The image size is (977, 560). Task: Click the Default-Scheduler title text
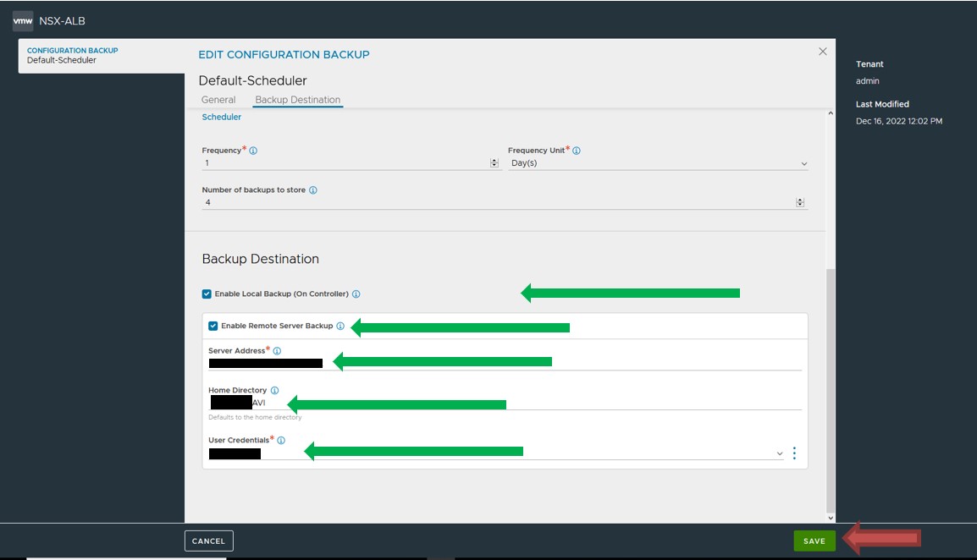pos(252,81)
